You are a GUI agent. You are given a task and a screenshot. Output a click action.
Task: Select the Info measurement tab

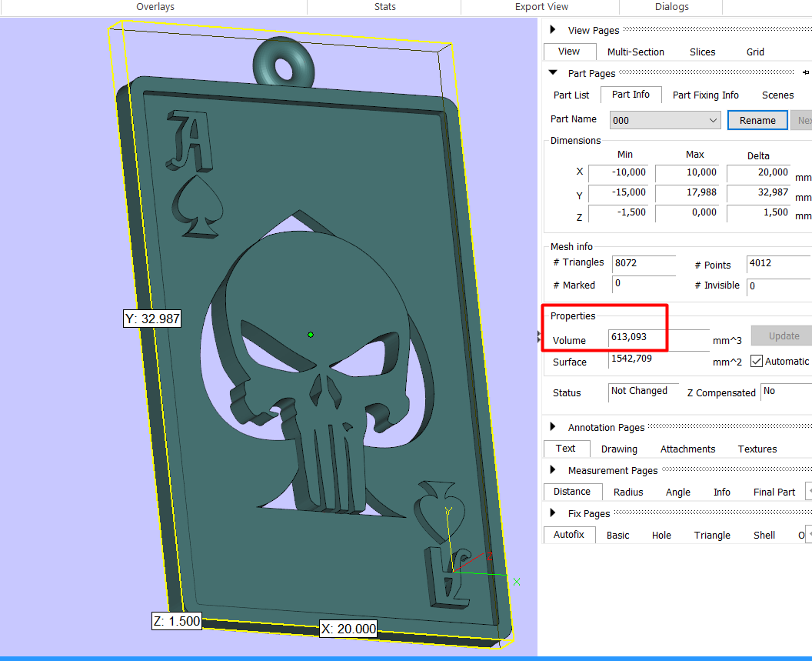point(721,492)
